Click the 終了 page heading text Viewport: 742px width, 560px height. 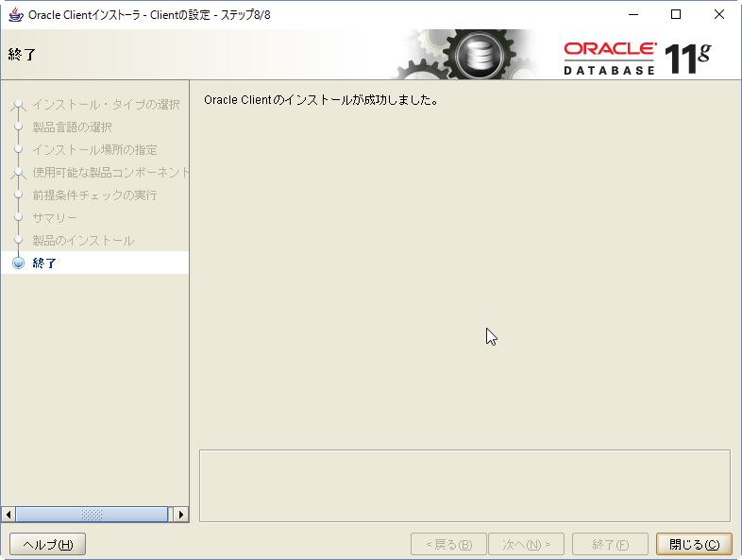[x=22, y=55]
